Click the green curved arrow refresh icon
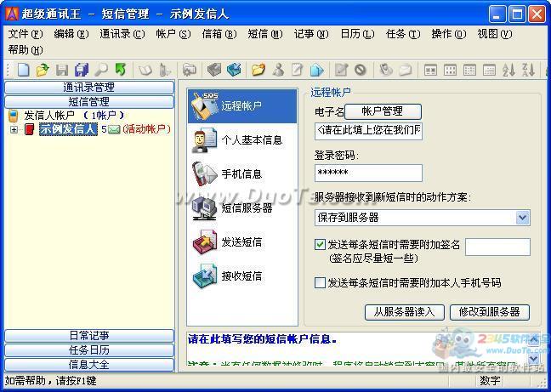The height and width of the screenshot is (392, 551). point(121,70)
